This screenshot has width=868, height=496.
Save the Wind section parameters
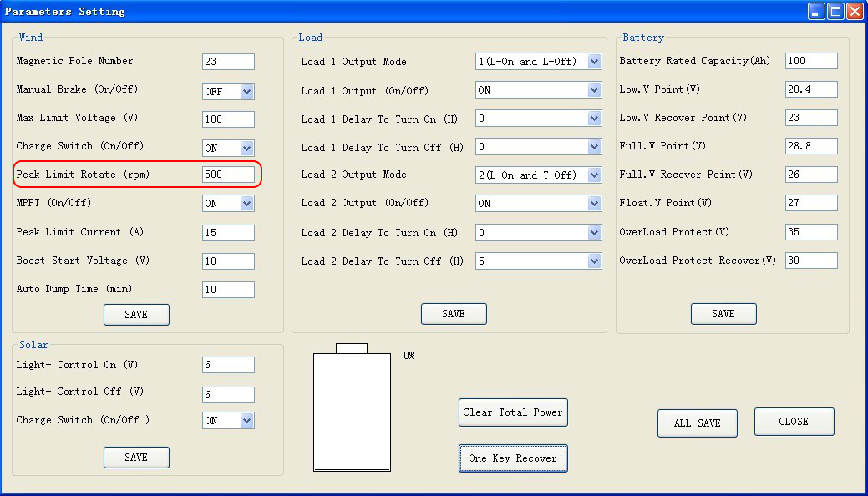pyautogui.click(x=136, y=315)
